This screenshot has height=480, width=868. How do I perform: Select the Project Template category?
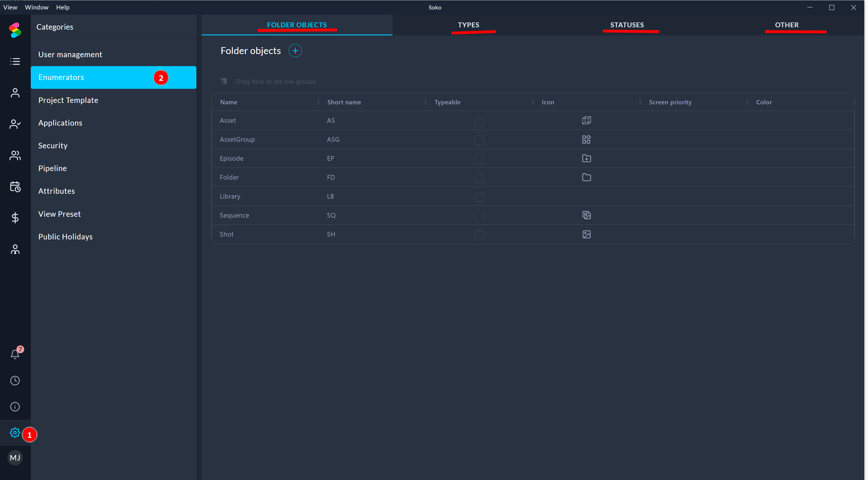coord(68,100)
